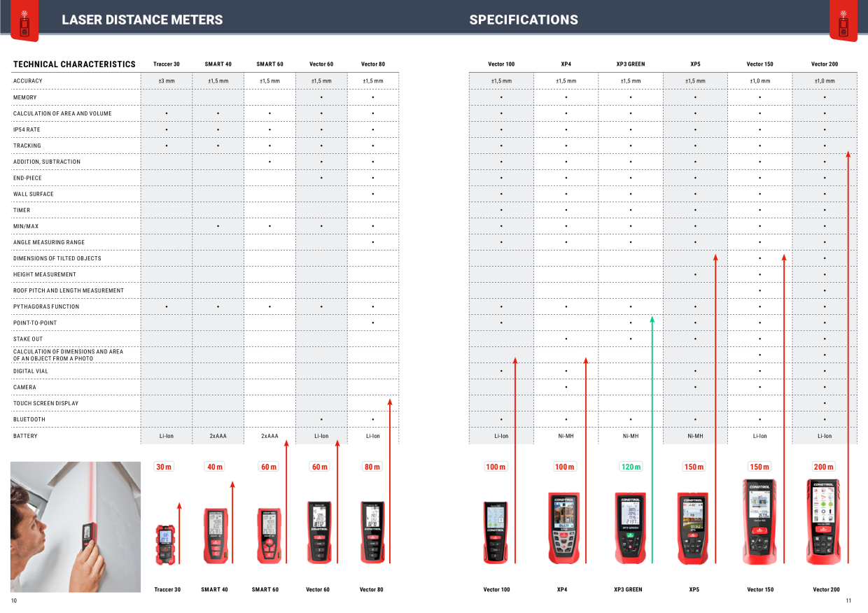The width and height of the screenshot is (868, 613).
Task: Select the SMART 60 device image
Action: pyautogui.click(x=269, y=536)
